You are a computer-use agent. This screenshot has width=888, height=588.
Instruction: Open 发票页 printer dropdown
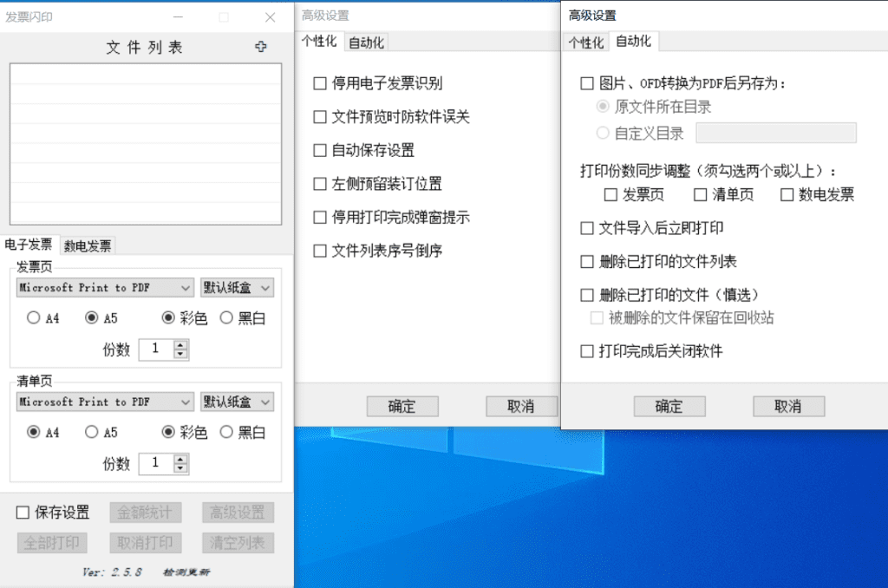tap(105, 288)
